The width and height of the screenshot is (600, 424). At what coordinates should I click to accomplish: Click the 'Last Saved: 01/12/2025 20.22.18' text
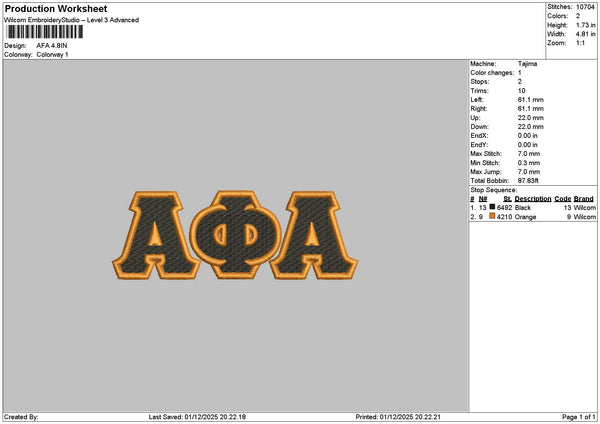(x=197, y=417)
